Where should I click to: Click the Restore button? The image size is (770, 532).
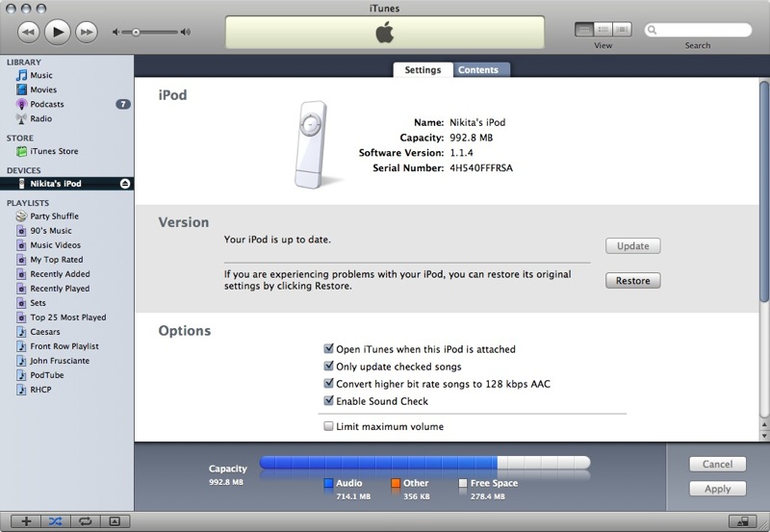pyautogui.click(x=632, y=281)
